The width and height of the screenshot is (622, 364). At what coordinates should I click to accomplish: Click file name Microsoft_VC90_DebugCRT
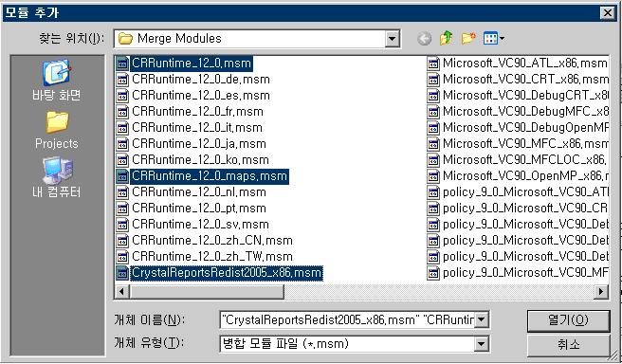click(525, 96)
